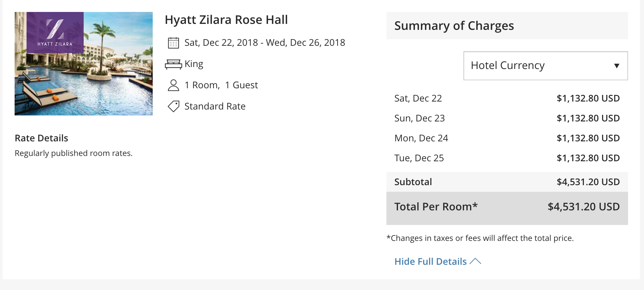This screenshot has height=290, width=644.
Task: Click the Hyatt Zilara purple logo
Action: click(x=55, y=32)
